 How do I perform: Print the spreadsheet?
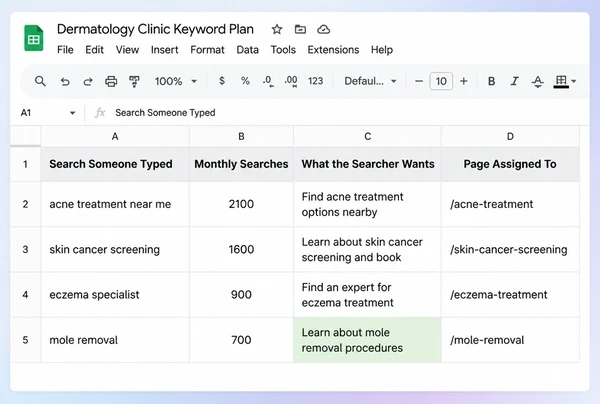[111, 81]
